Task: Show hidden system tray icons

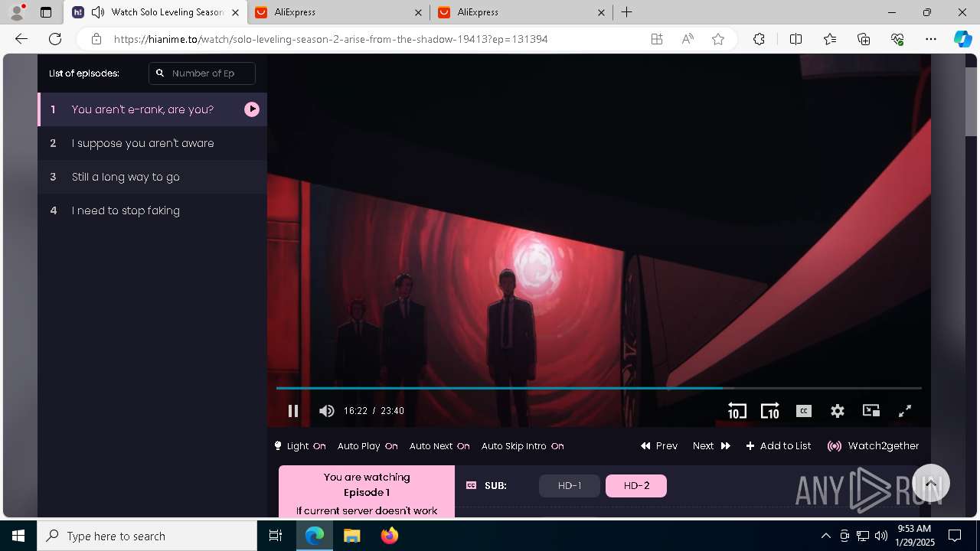Action: click(825, 536)
